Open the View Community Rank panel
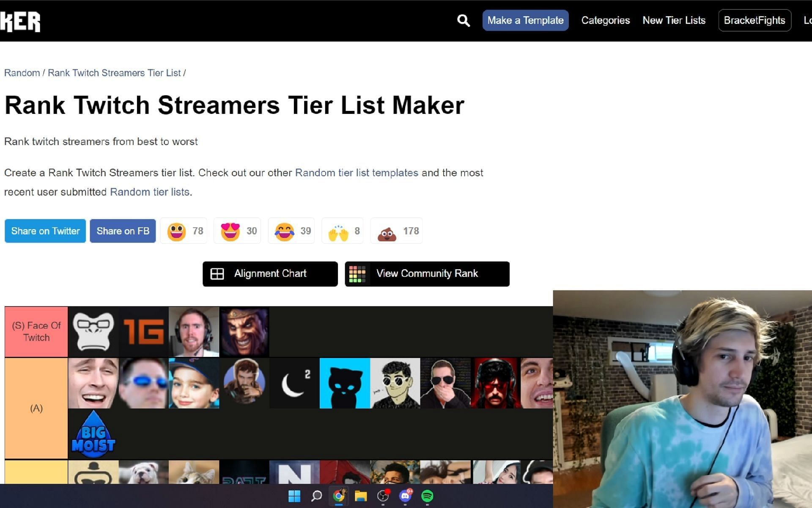 427,274
